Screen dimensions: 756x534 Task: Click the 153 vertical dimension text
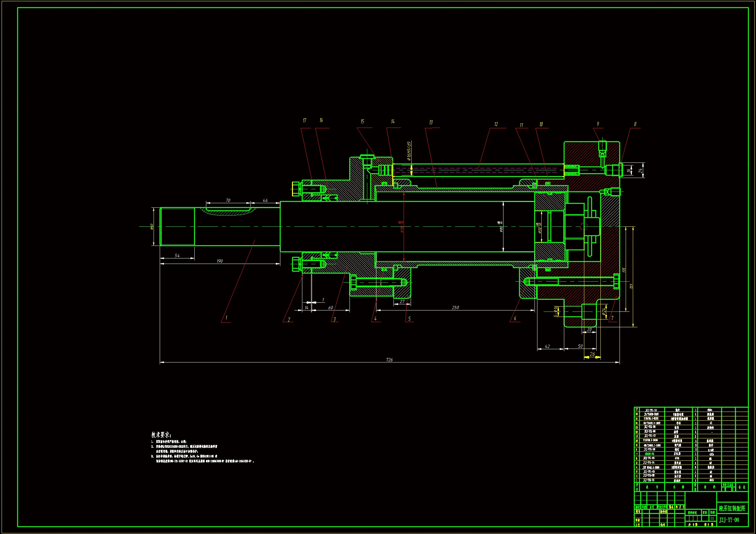pyautogui.click(x=631, y=286)
